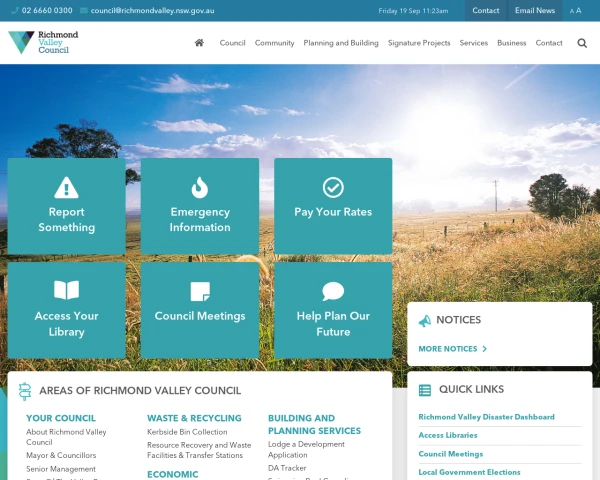Click the home icon in navigation bar

tap(199, 43)
